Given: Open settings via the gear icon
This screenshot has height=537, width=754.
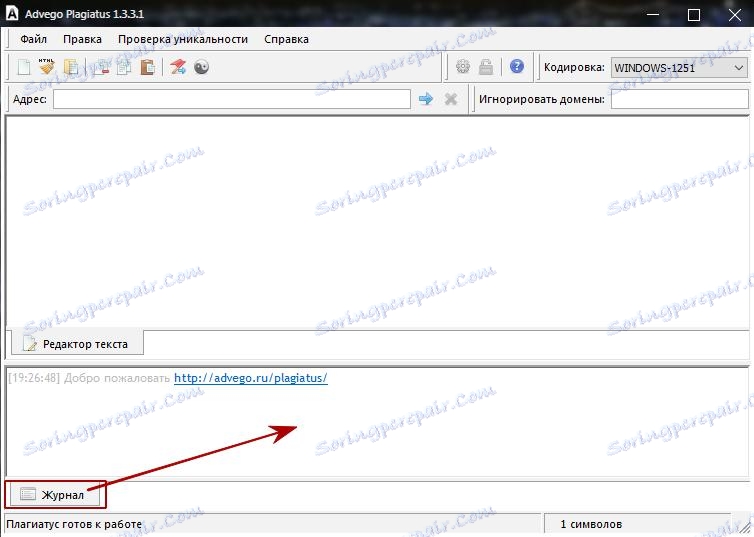Looking at the screenshot, I should pos(463,66).
